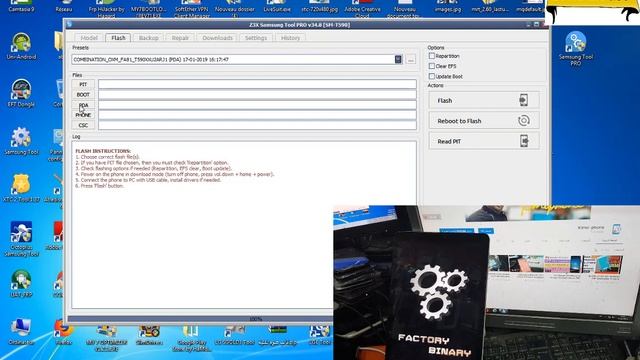
Task: Open the Camtasia 9 desktop shortcut
Action: tap(21, 6)
